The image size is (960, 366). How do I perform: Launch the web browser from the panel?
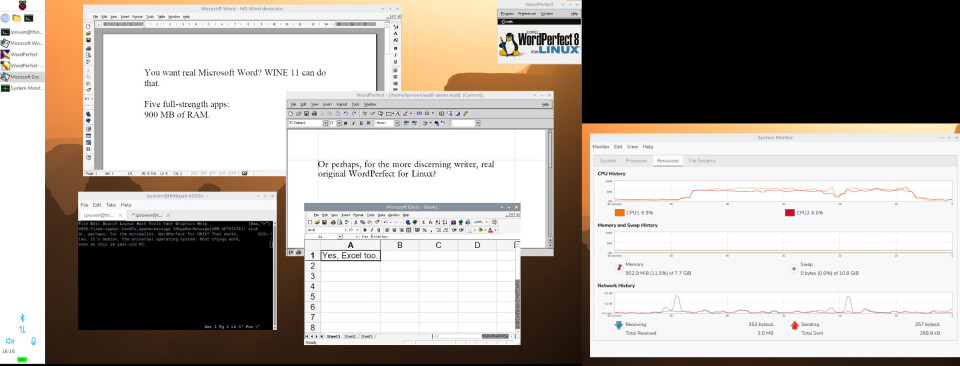pos(6,18)
